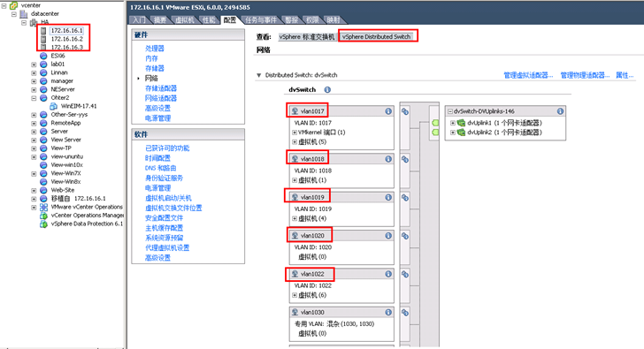Click the dvUplink1 adapter icon
Screen dimensions: 644x349
point(461,123)
